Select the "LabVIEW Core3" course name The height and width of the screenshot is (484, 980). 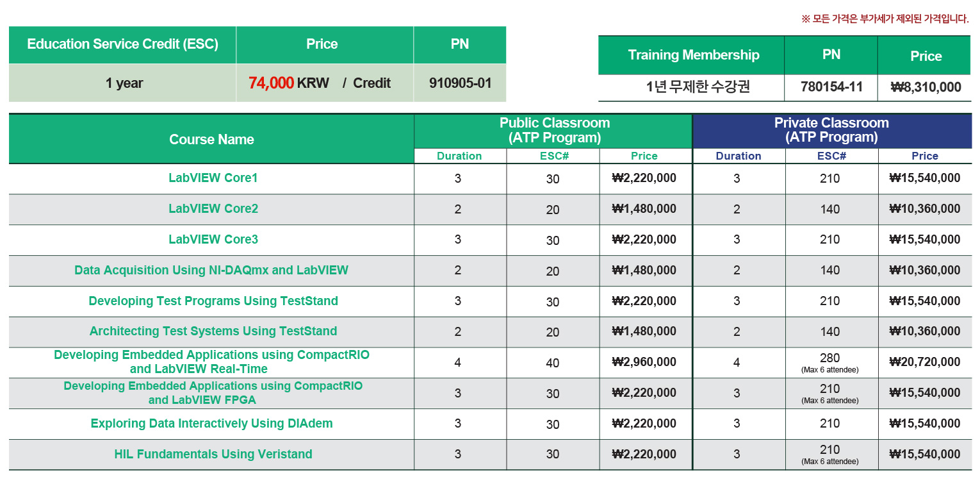click(x=213, y=240)
